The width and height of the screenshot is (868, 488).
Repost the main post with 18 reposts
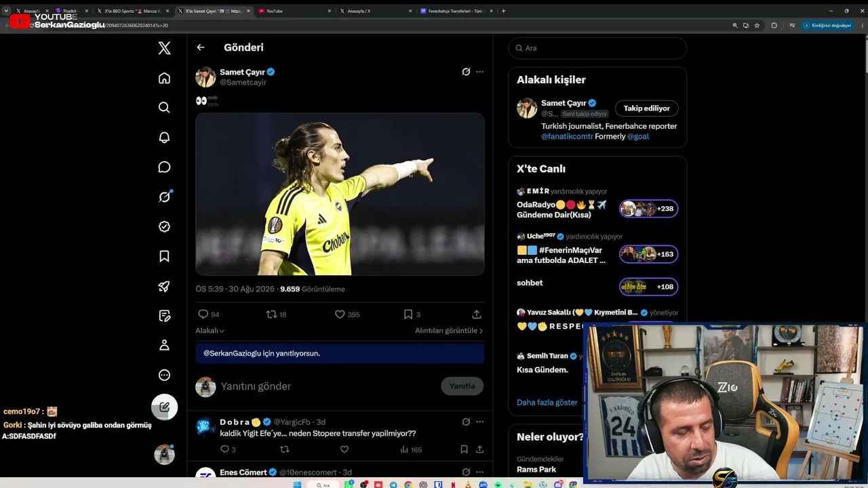[x=276, y=314]
